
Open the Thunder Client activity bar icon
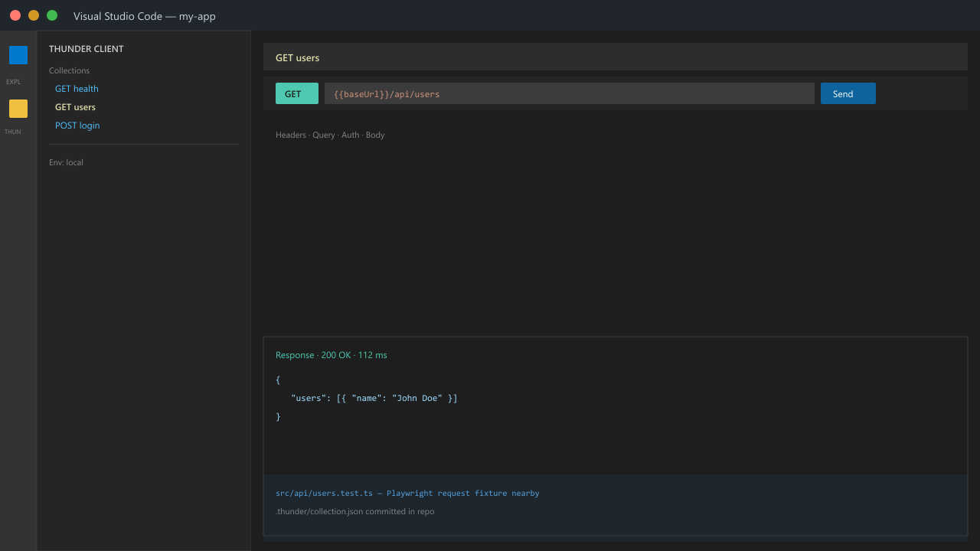click(x=18, y=109)
